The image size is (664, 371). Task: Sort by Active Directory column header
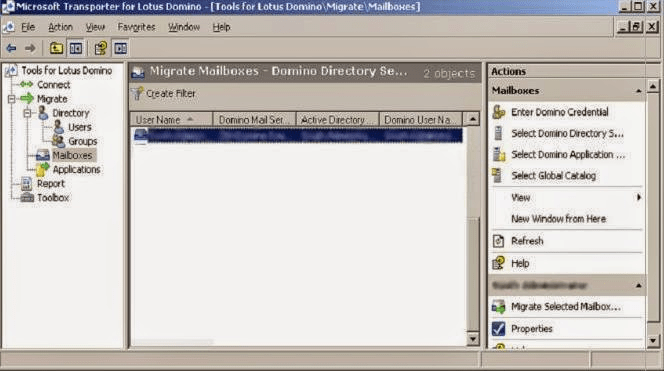pyautogui.click(x=337, y=120)
